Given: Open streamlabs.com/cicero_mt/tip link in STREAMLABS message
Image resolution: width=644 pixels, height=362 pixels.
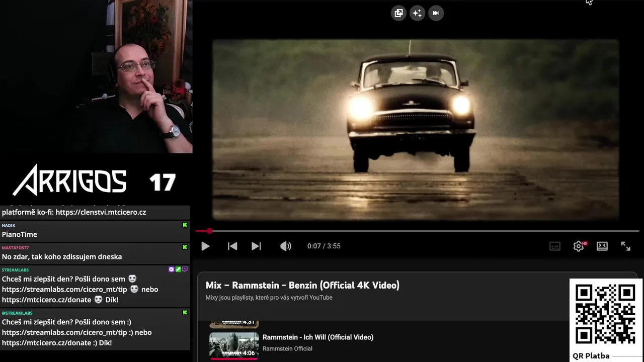Looking at the screenshot, I should [64, 289].
